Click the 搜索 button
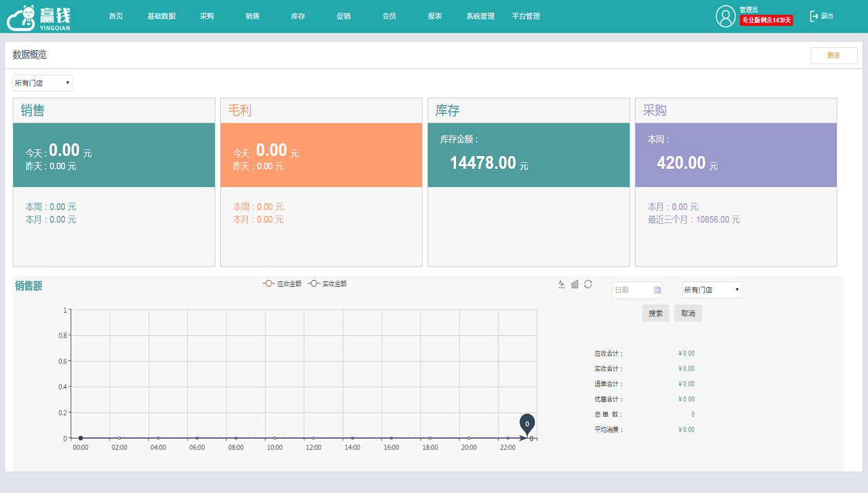Image resolution: width=868 pixels, height=493 pixels. (x=656, y=313)
